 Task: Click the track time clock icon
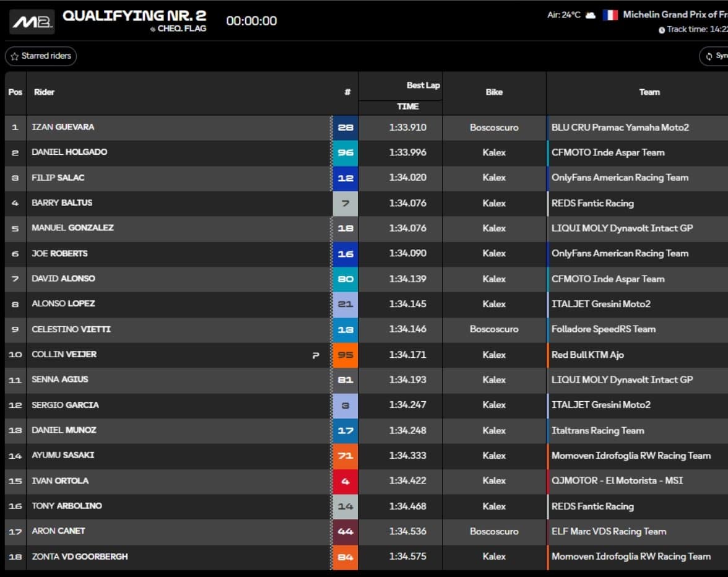662,30
